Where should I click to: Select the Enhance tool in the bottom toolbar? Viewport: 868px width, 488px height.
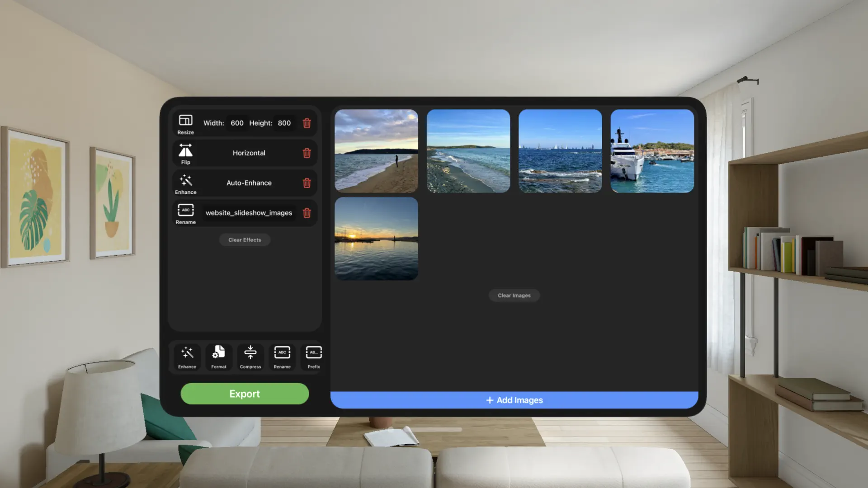(186, 357)
